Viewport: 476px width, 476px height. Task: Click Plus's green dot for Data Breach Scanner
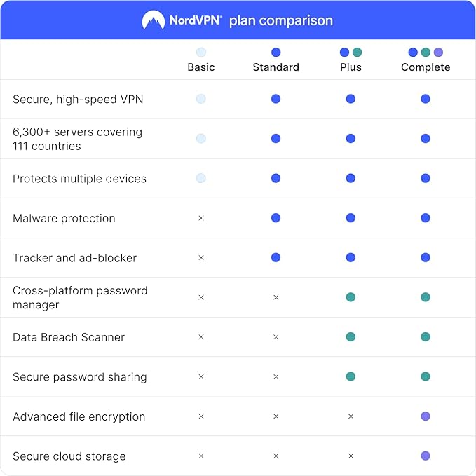[351, 337]
